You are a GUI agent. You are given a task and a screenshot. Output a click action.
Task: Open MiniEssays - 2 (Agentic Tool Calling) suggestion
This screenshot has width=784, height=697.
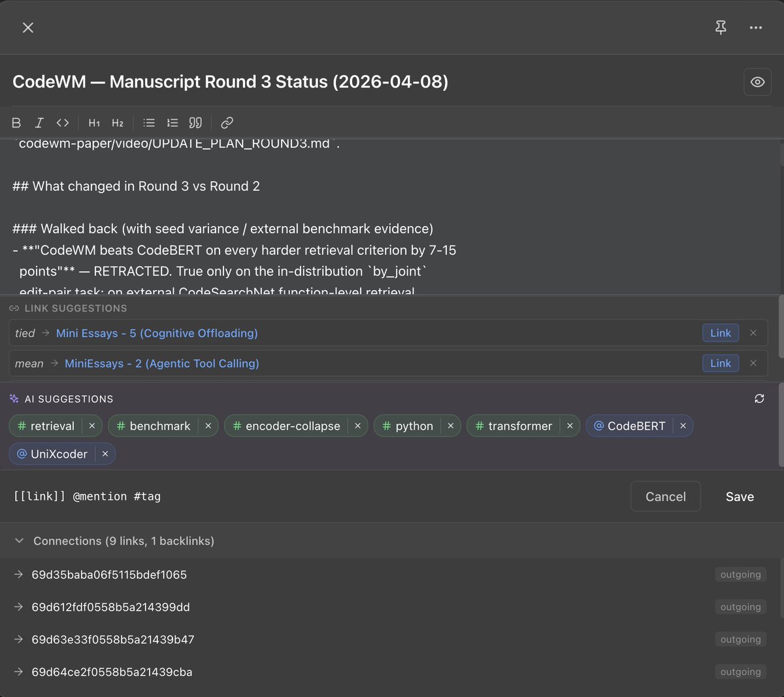162,363
